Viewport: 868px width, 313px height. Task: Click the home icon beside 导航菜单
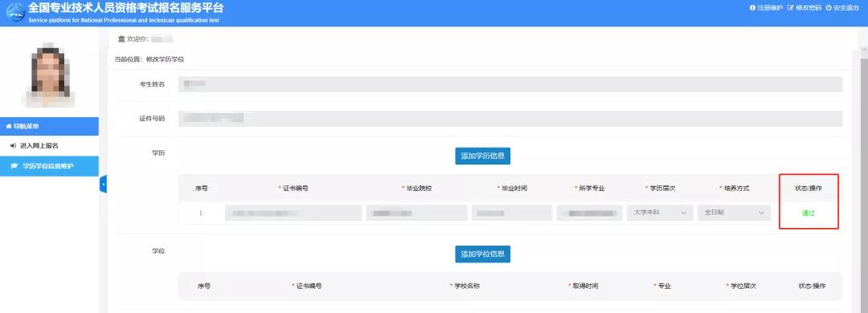(8, 127)
